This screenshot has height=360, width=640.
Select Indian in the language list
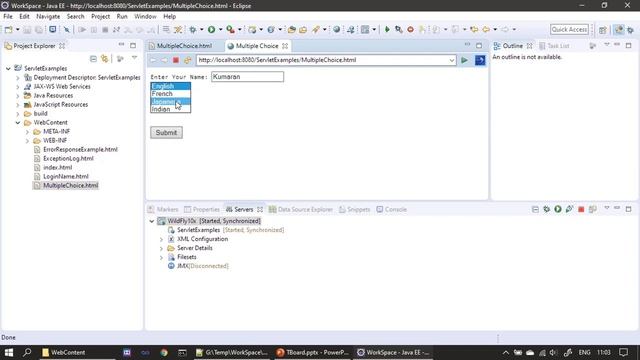[x=170, y=109]
